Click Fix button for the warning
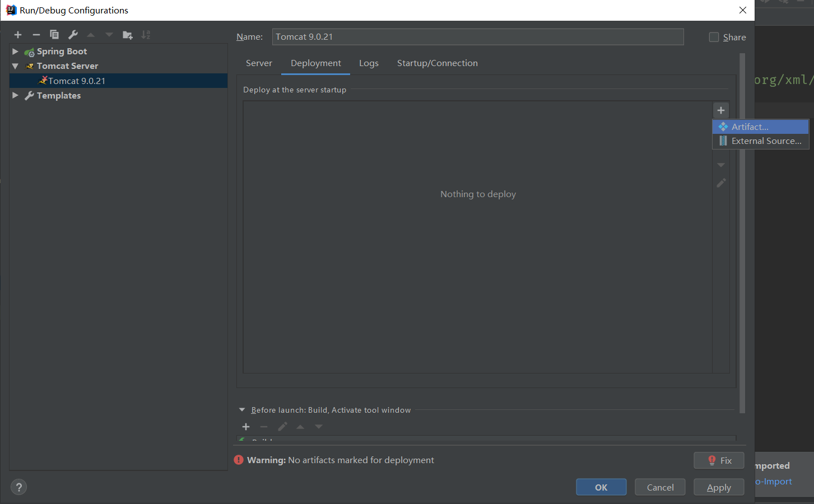The width and height of the screenshot is (814, 504). pyautogui.click(x=719, y=460)
